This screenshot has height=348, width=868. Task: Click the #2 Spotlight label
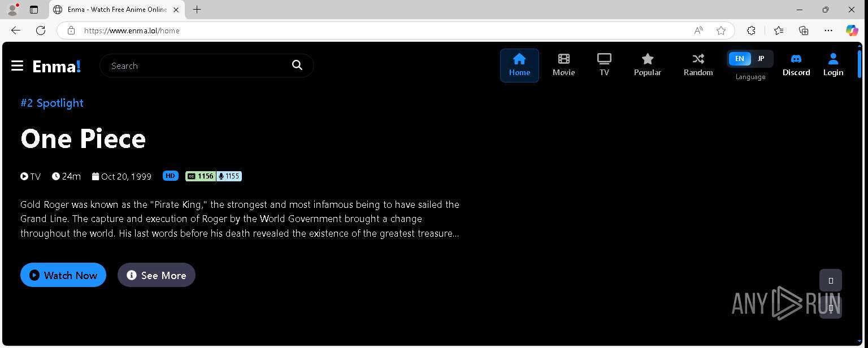(x=52, y=103)
